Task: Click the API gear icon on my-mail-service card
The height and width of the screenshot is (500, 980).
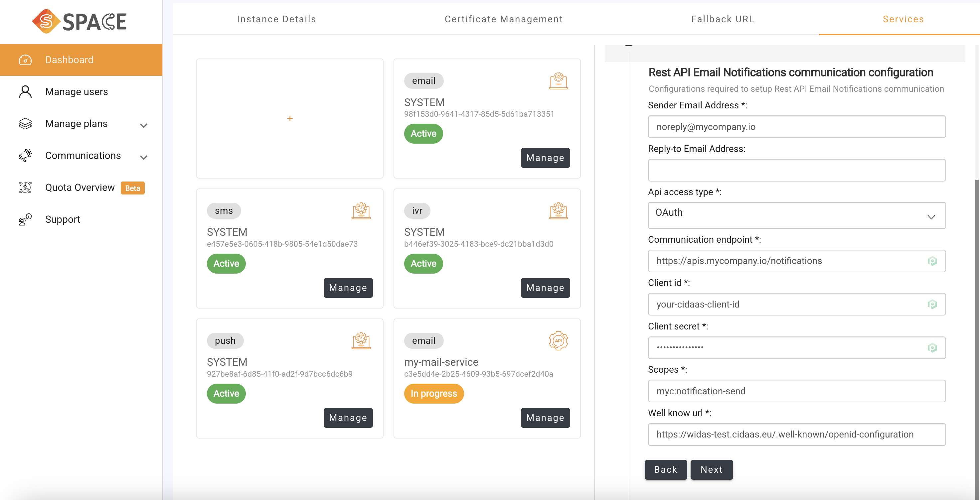Action: coord(558,341)
